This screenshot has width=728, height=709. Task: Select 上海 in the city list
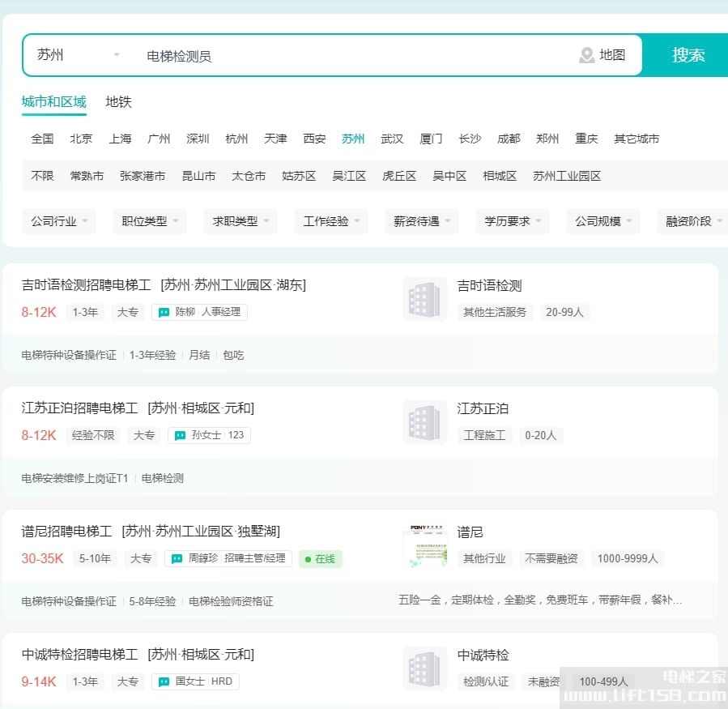(120, 139)
